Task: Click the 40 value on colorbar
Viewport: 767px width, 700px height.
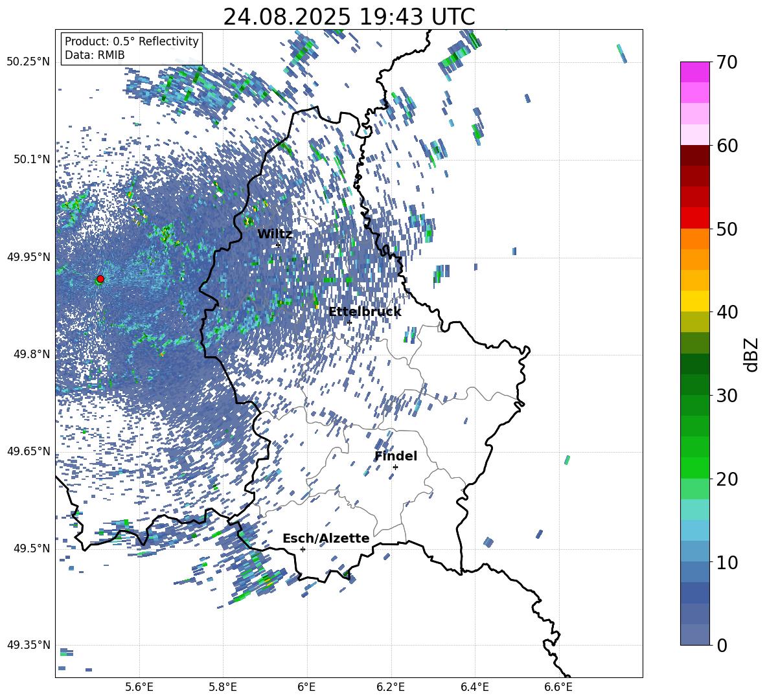Action: pos(727,312)
